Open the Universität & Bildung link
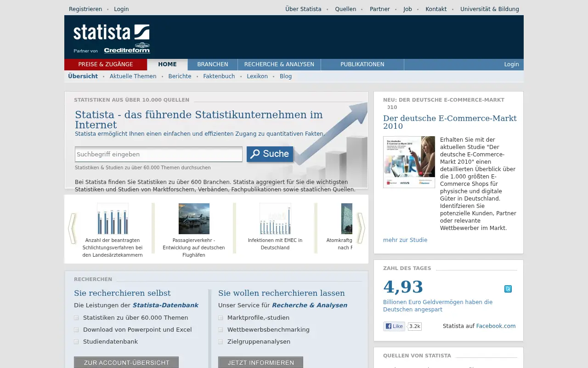This screenshot has width=588, height=368. [x=490, y=9]
